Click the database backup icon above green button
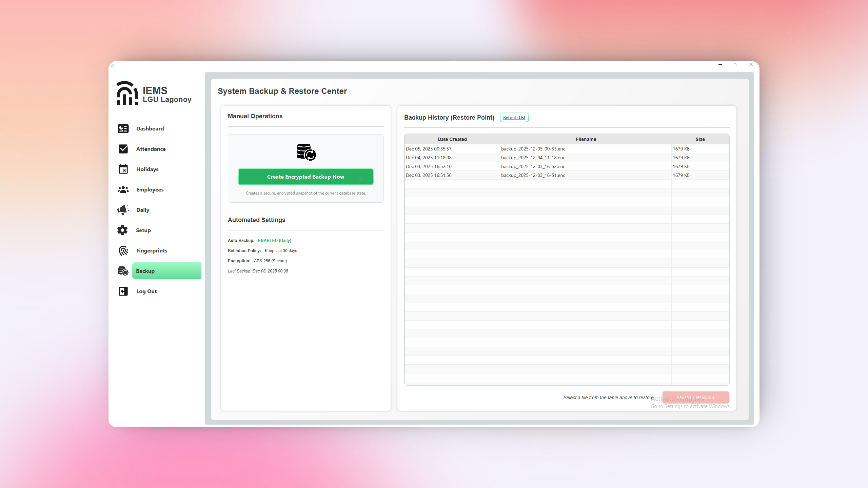The height and width of the screenshot is (488, 868). [x=306, y=152]
